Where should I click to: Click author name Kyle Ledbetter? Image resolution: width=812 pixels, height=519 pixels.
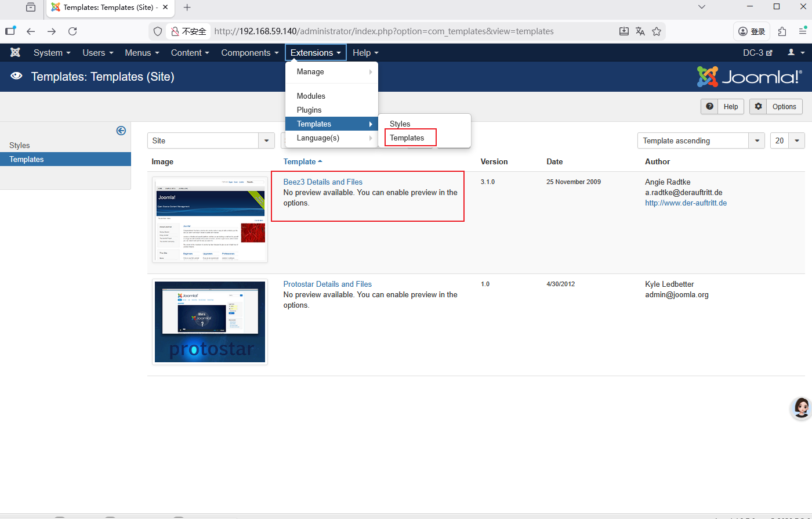coord(670,284)
